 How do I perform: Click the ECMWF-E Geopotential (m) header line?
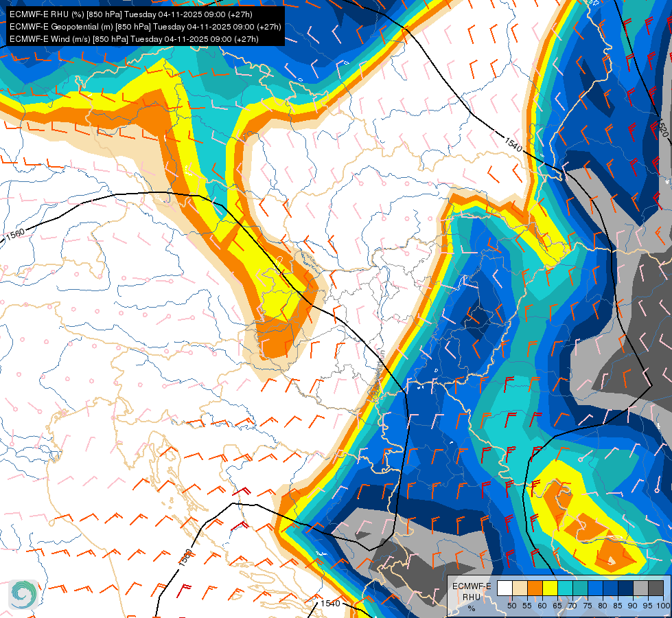pos(146,27)
